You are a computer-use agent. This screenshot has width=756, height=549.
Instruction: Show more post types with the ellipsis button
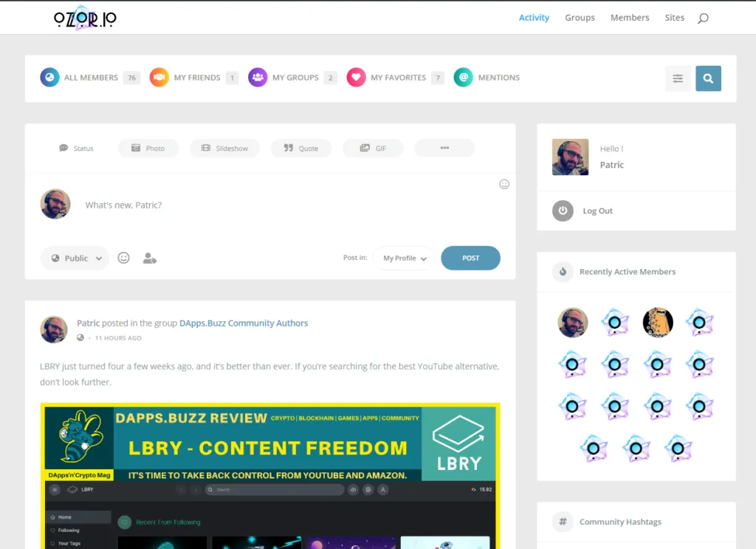(x=444, y=148)
